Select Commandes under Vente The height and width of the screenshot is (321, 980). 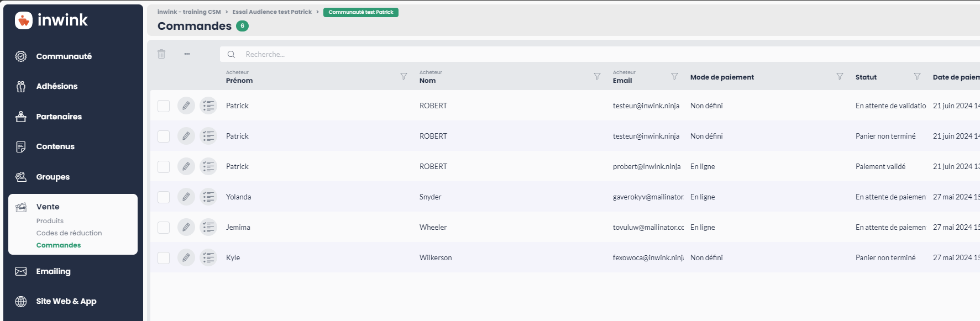59,245
